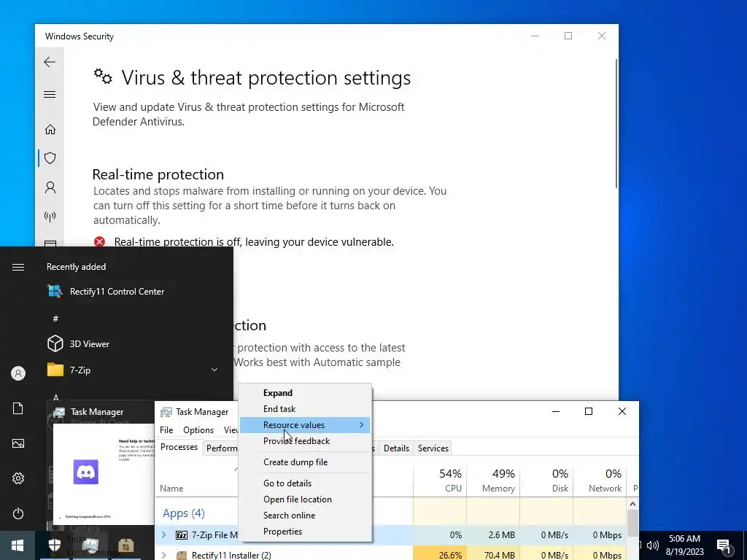Click the Task Manager window preview thumbnail

[x=104, y=472]
